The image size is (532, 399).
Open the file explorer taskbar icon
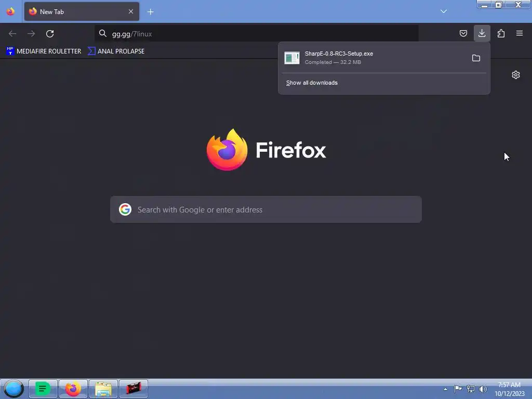click(x=103, y=389)
